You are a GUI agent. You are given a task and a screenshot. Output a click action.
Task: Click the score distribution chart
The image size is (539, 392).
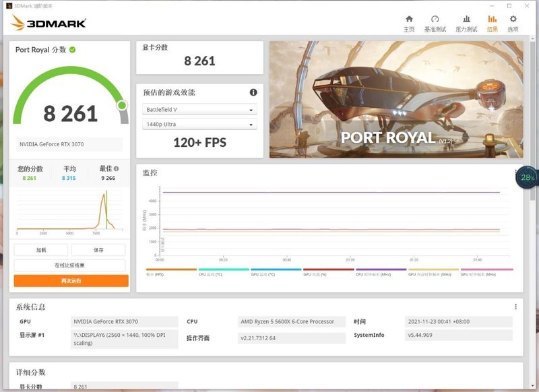pyautogui.click(x=70, y=211)
